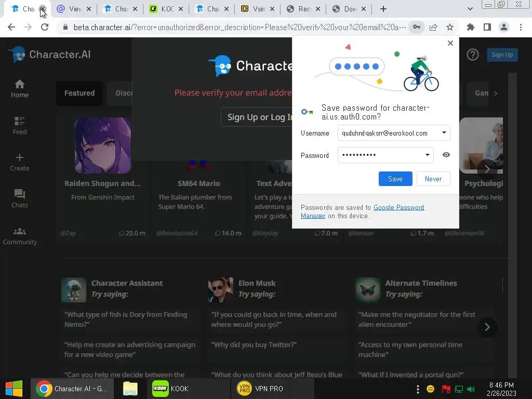This screenshot has width=532, height=399.
Task: Click the Sign Up button top right
Action: 502,55
